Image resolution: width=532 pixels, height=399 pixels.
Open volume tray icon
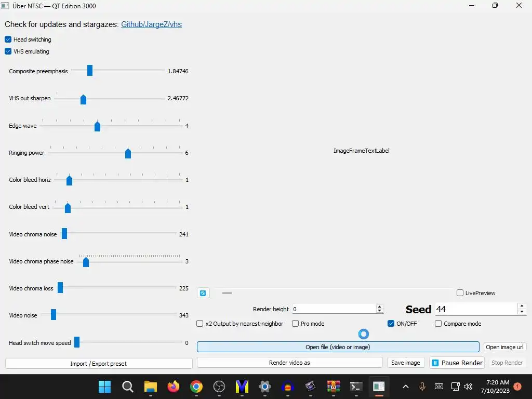pyautogui.click(x=468, y=387)
